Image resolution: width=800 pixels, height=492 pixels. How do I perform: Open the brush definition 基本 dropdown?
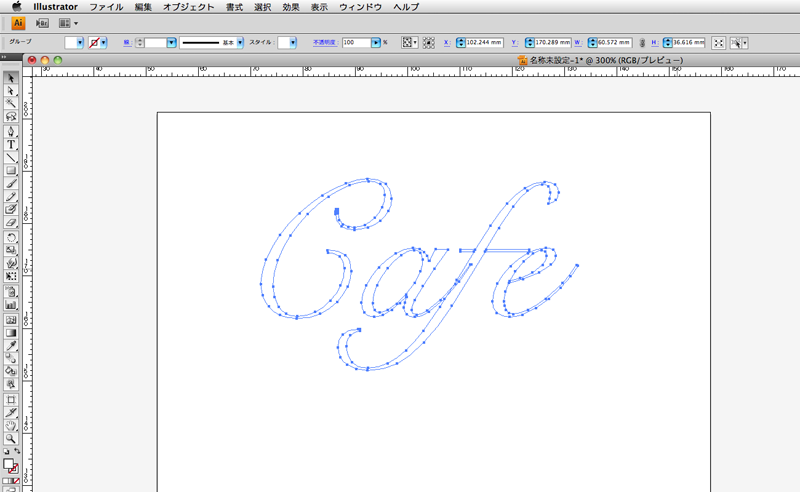pos(240,43)
